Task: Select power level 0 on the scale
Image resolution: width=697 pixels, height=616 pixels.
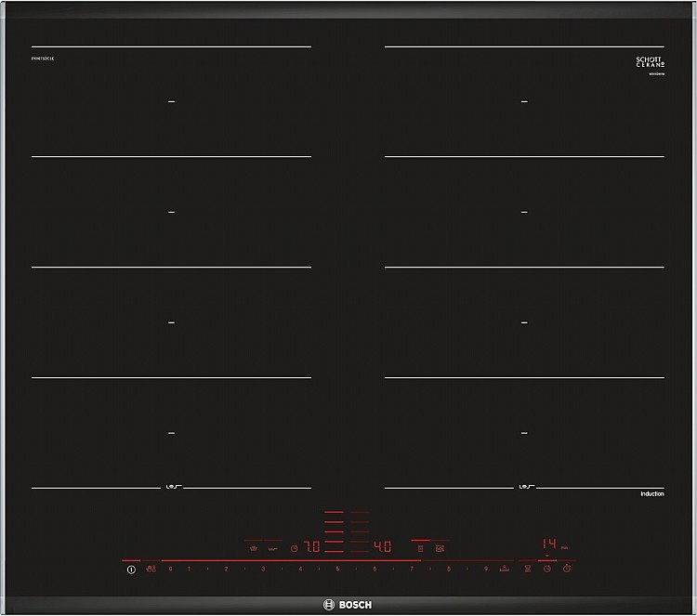Action: pos(170,569)
